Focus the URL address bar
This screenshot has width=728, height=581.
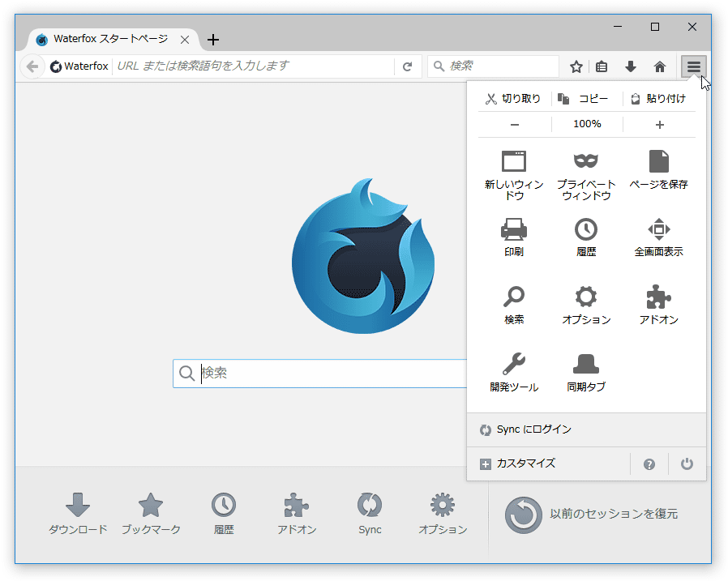pos(253,66)
